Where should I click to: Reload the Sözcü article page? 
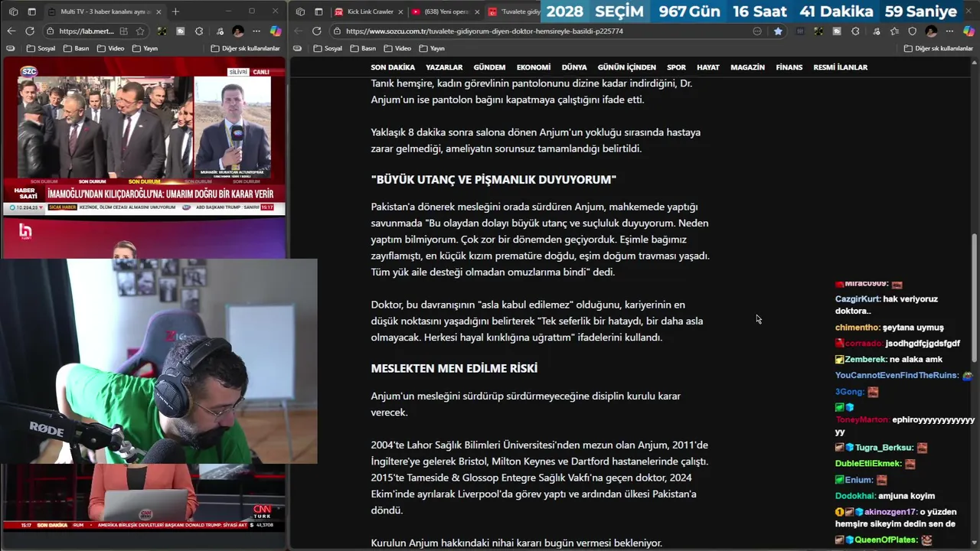click(x=317, y=31)
